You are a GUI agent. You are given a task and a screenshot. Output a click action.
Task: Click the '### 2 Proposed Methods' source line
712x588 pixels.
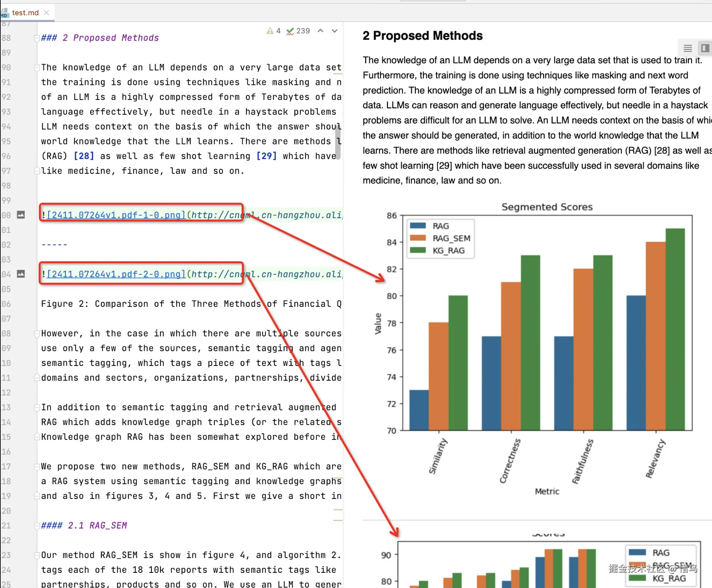coord(100,38)
